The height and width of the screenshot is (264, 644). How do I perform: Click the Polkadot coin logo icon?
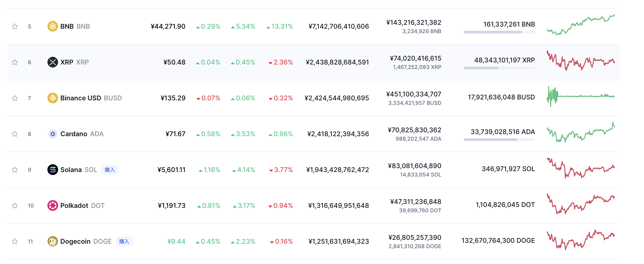point(52,205)
